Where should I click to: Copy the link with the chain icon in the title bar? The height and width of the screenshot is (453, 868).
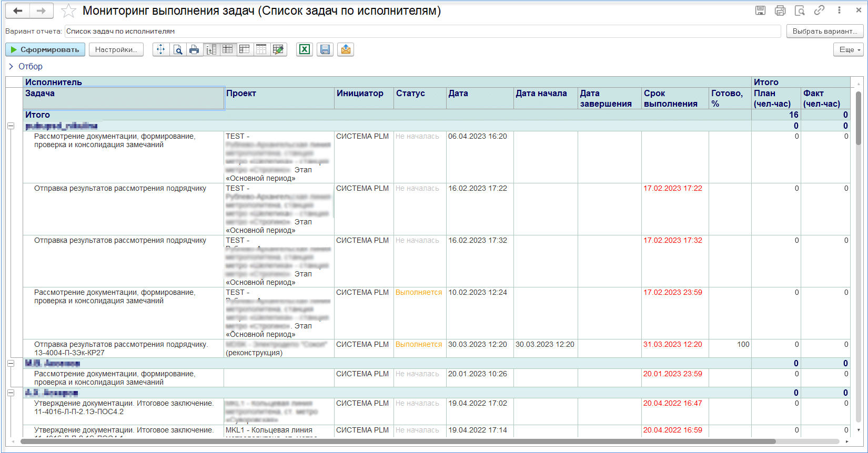(x=819, y=11)
